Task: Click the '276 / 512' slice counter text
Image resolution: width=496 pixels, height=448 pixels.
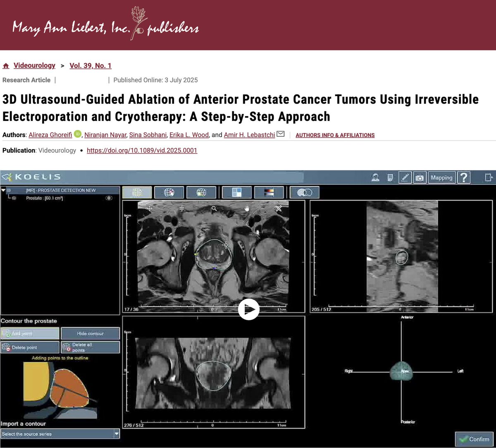Action: coord(134,425)
